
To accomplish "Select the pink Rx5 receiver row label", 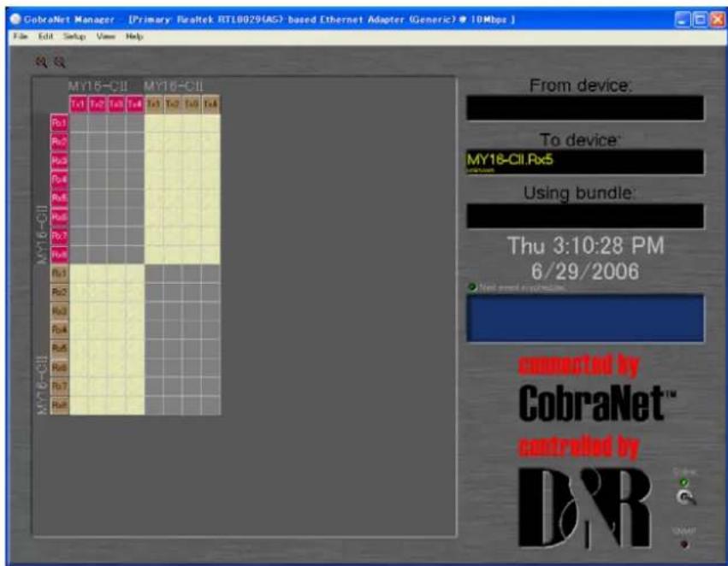I will pyautogui.click(x=59, y=198).
